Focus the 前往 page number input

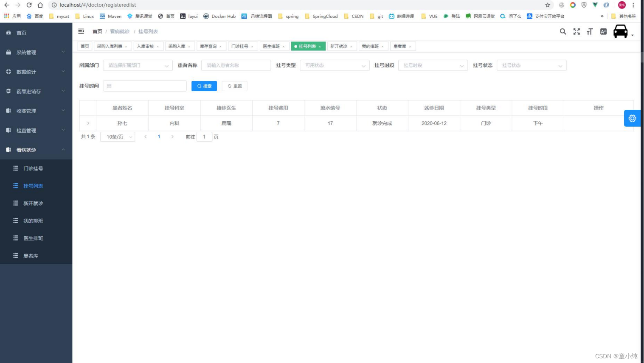(x=204, y=137)
